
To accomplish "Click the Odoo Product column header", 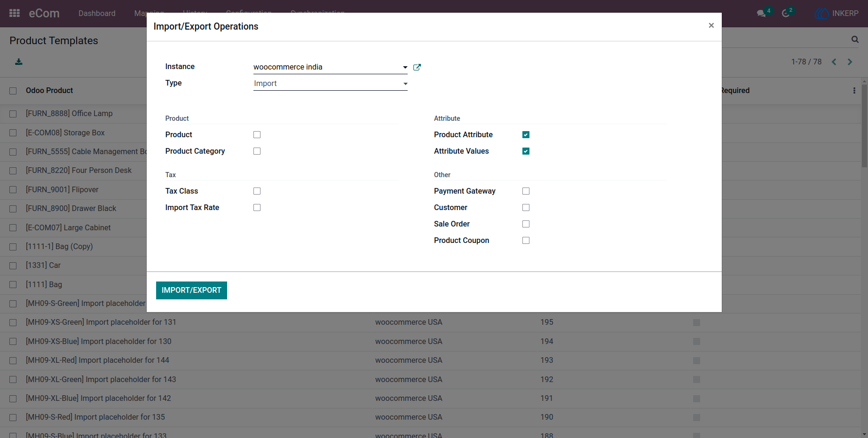I will (x=49, y=90).
